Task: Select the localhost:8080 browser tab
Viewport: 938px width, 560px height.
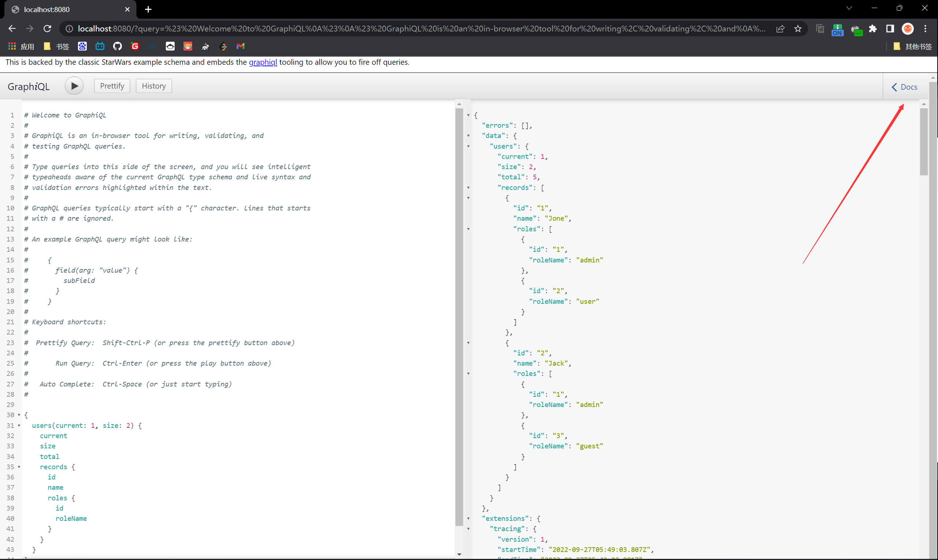Action: tap(68, 10)
